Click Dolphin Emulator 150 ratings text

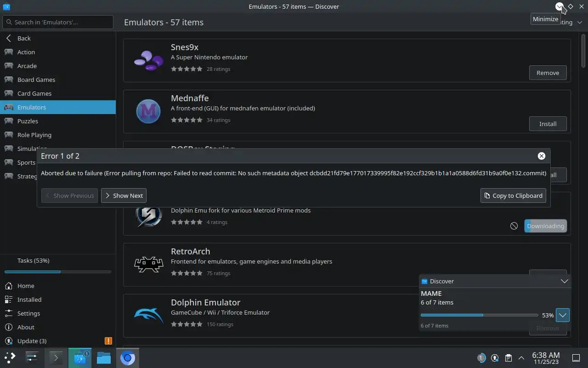click(x=220, y=324)
